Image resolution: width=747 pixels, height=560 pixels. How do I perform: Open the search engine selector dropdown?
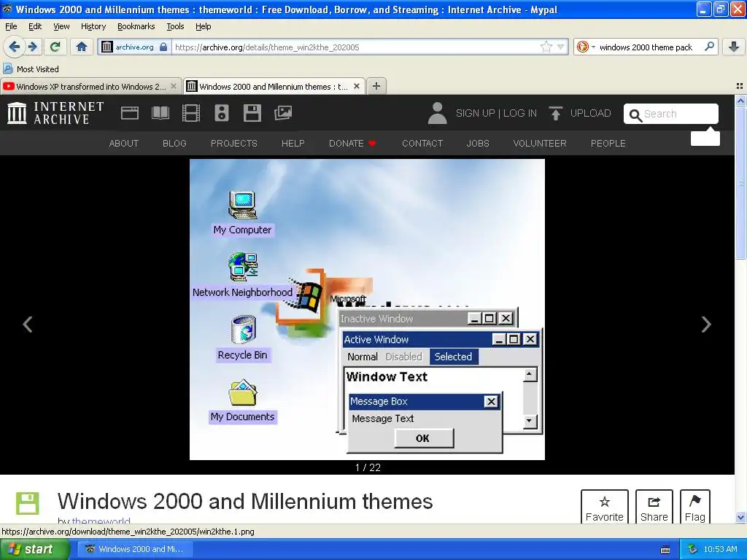586,47
